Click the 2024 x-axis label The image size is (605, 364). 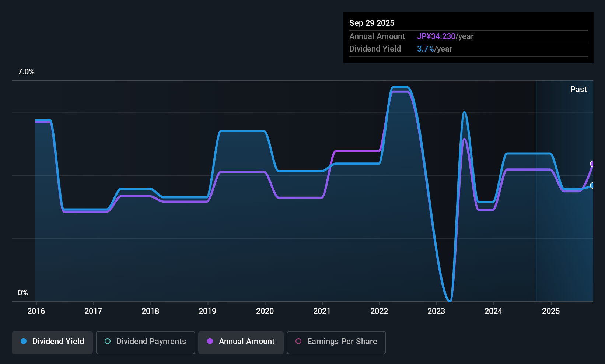click(493, 311)
